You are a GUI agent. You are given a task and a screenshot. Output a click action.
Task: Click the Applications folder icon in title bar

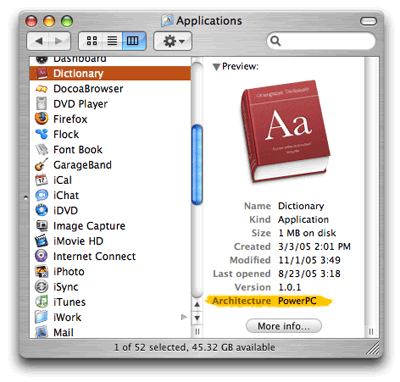[x=167, y=21]
